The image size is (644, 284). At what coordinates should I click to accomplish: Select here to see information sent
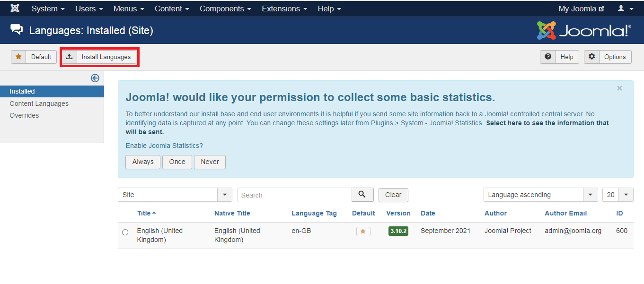coord(367,127)
